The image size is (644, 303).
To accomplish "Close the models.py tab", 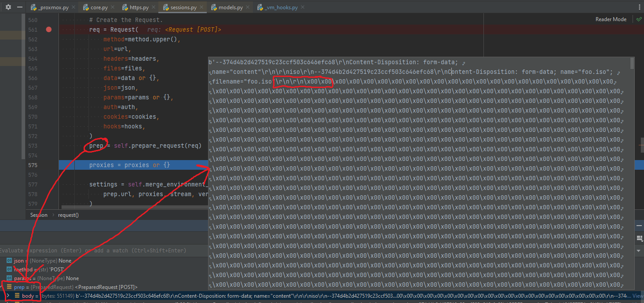I will [x=249, y=7].
